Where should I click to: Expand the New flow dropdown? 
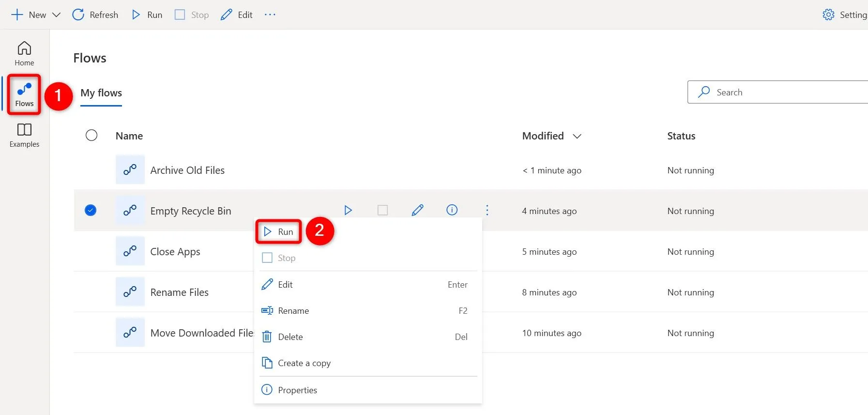coord(56,15)
